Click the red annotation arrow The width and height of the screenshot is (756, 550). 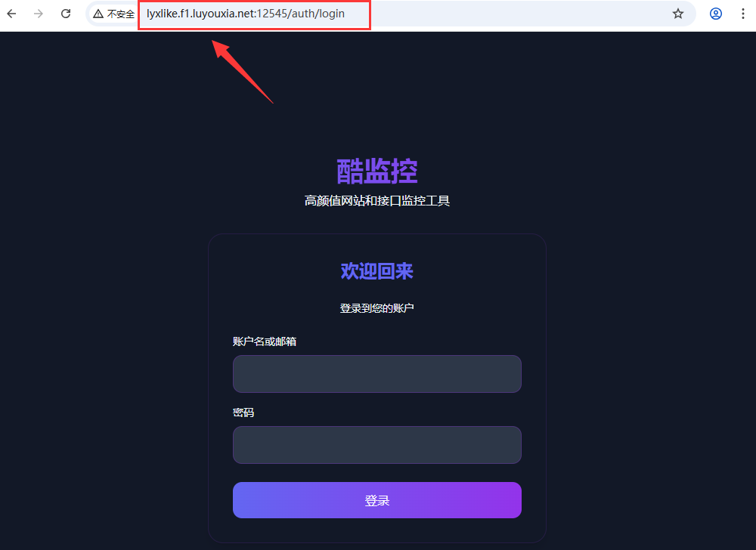coord(242,71)
